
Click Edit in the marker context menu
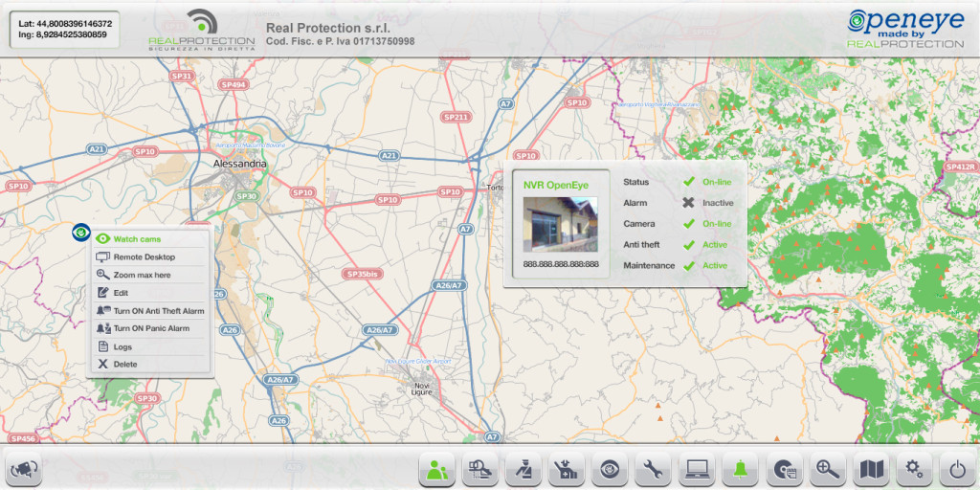tap(150, 293)
